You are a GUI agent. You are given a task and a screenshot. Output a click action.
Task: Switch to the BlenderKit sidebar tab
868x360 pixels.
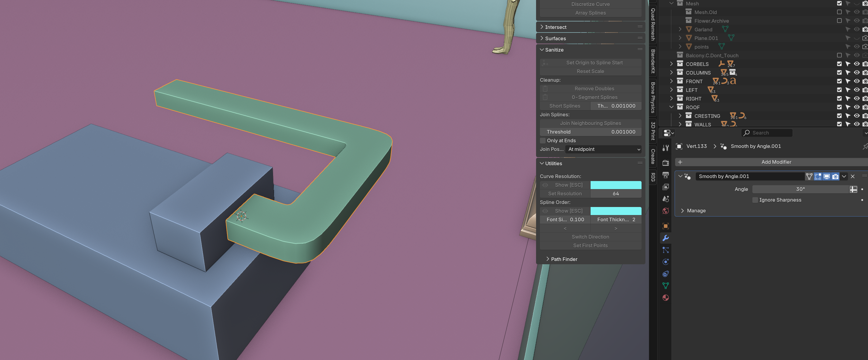(653, 61)
